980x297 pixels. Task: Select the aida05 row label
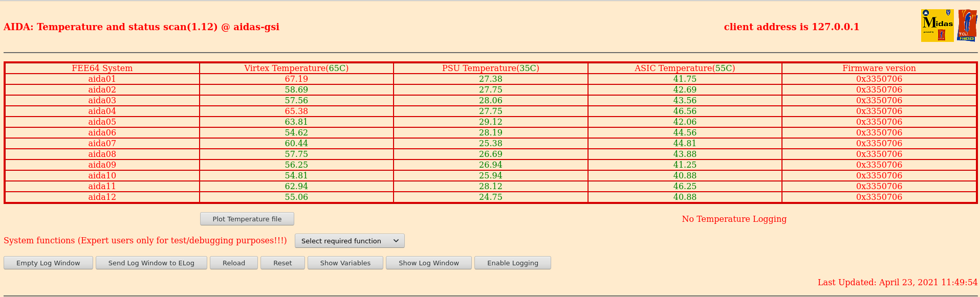[102, 122]
